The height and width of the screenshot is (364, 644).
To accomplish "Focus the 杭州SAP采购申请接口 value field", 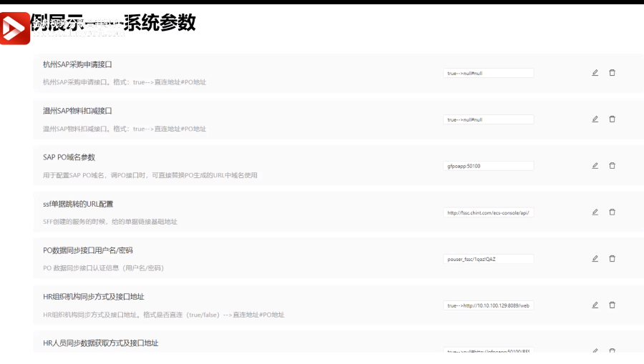I will pyautogui.click(x=488, y=73).
